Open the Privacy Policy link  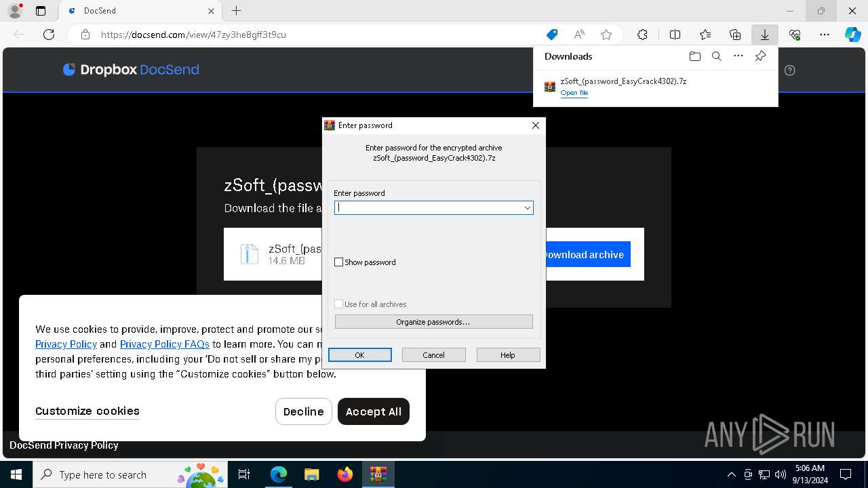pos(66,344)
